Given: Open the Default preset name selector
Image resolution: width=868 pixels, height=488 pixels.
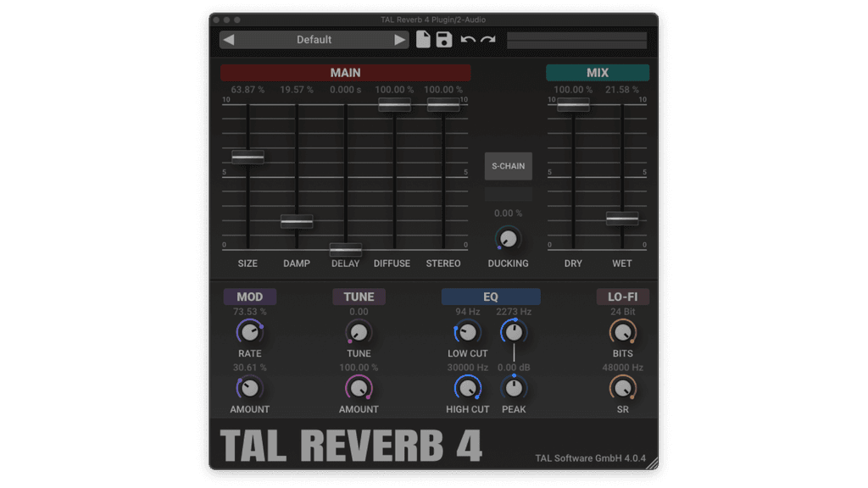Looking at the screenshot, I should click(x=314, y=40).
